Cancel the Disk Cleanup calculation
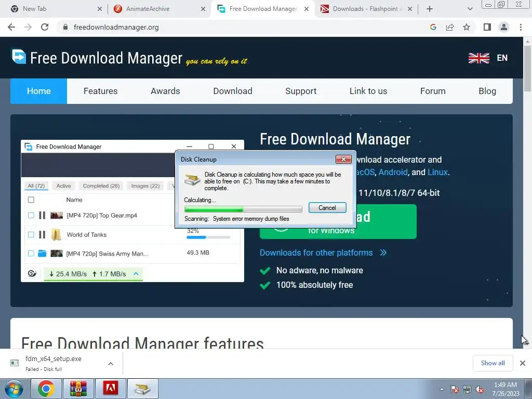This screenshot has height=399, width=532. tap(327, 208)
